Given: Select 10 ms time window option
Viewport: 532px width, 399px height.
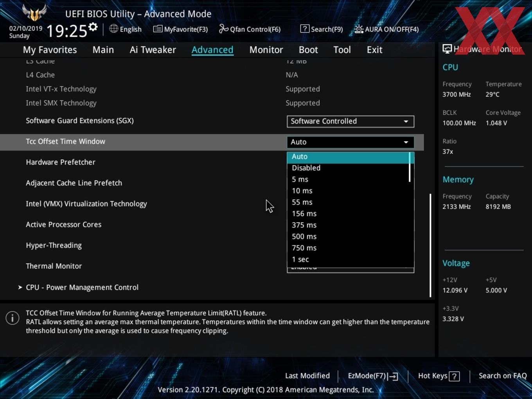Looking at the screenshot, I should coord(348,191).
